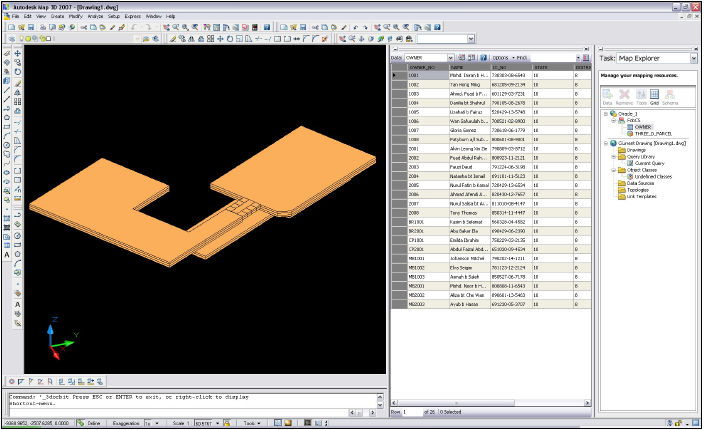Select Current Query tree item
The height and width of the screenshot is (430, 704).
coord(649,163)
